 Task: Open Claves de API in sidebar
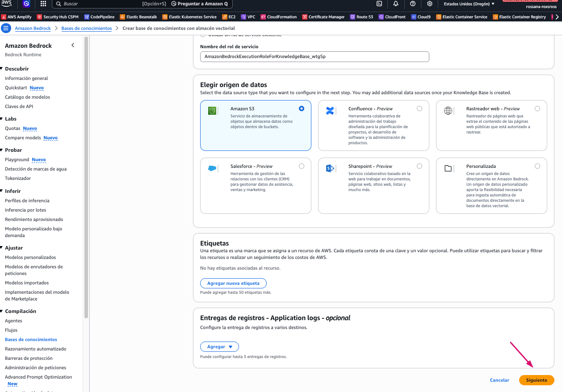tap(19, 106)
